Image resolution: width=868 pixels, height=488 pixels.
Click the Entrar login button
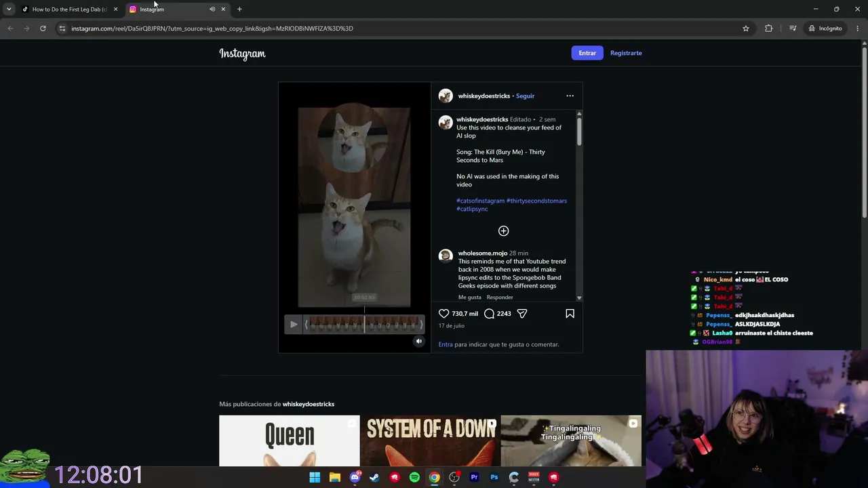[587, 53]
